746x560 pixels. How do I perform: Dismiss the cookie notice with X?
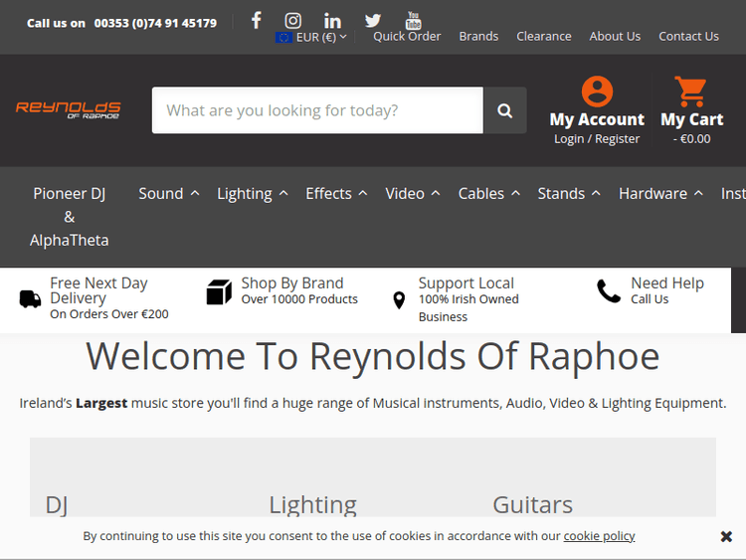[x=726, y=536]
